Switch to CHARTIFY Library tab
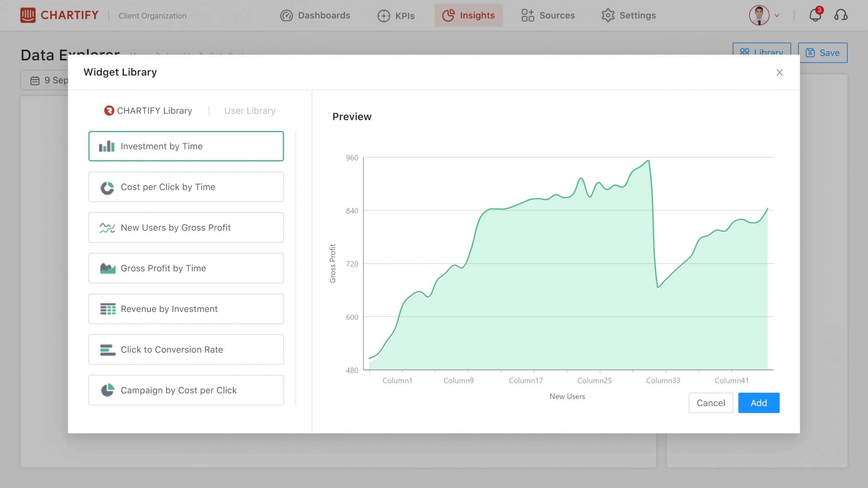Viewport: 868px width, 488px height. coord(148,111)
